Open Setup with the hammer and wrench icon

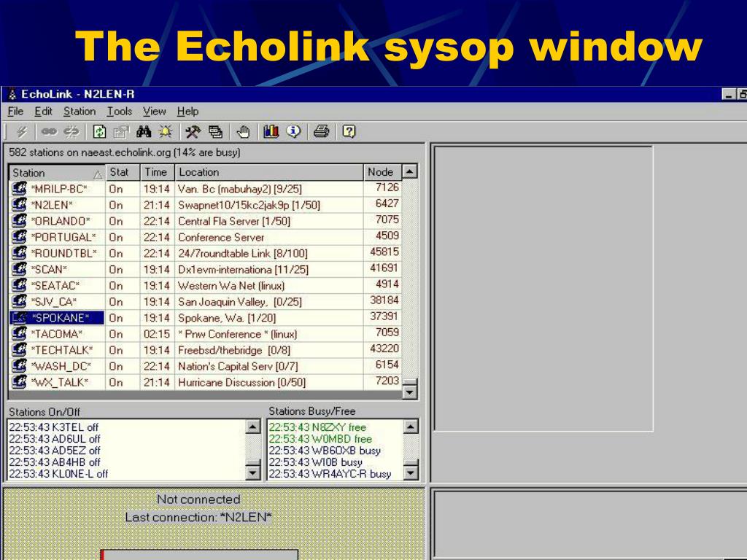[x=193, y=131]
